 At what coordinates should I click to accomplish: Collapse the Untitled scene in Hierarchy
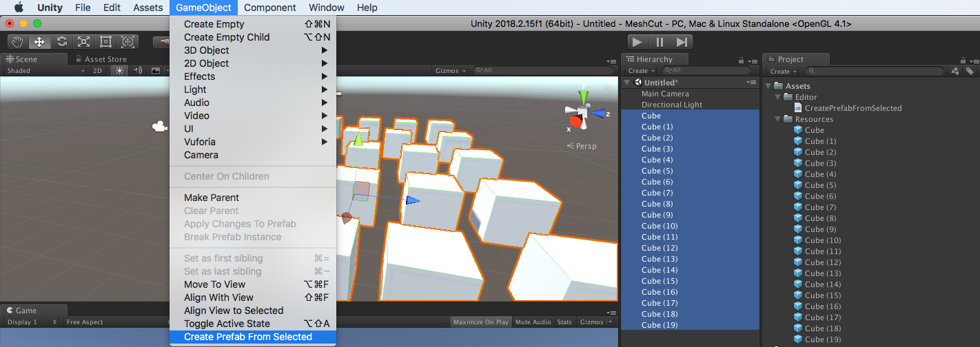click(626, 83)
